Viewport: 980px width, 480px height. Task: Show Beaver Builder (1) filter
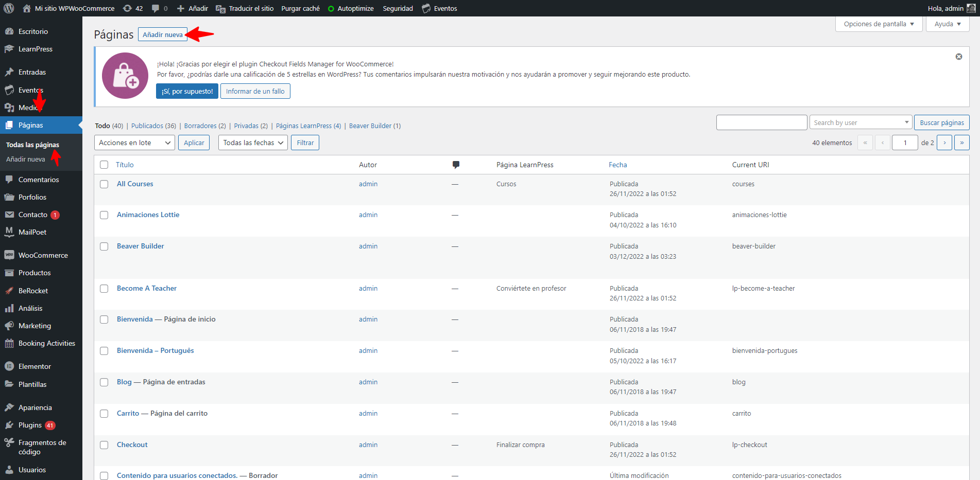375,126
